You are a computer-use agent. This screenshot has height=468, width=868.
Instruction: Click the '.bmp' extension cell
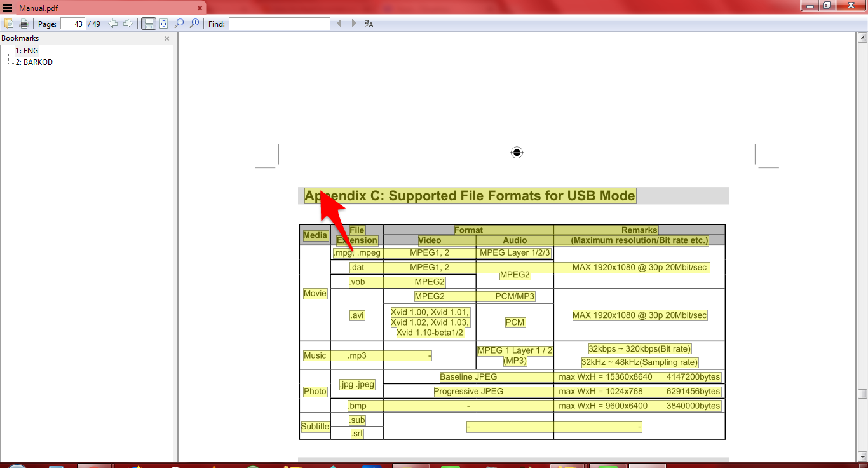(357, 406)
